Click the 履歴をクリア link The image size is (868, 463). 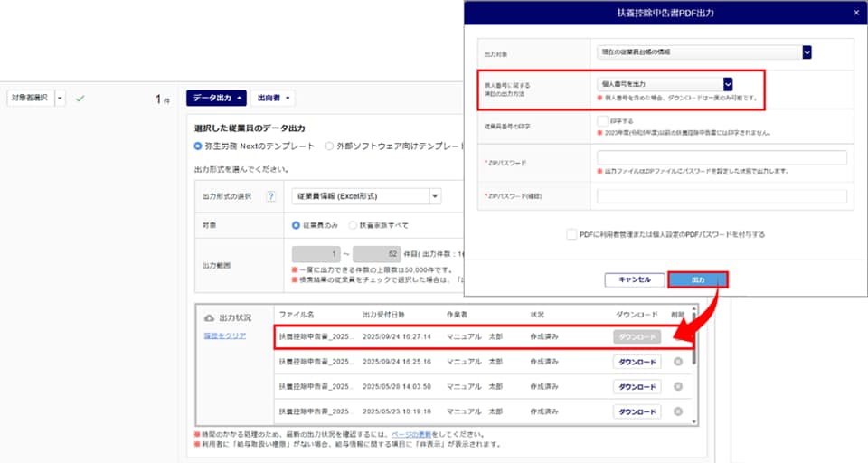[222, 336]
